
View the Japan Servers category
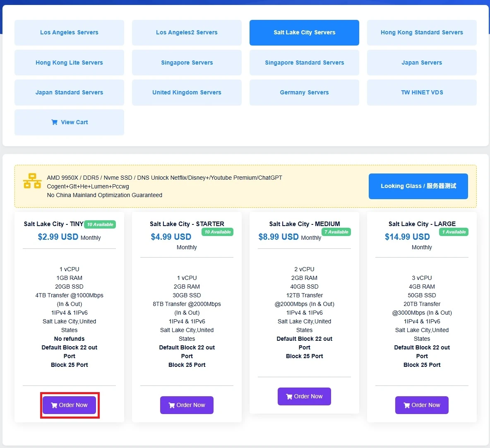[422, 63]
